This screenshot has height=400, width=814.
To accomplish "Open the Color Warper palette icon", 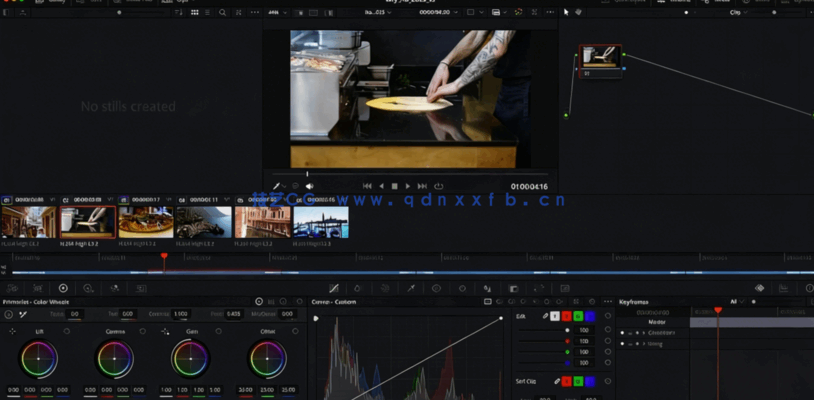I will [358, 288].
